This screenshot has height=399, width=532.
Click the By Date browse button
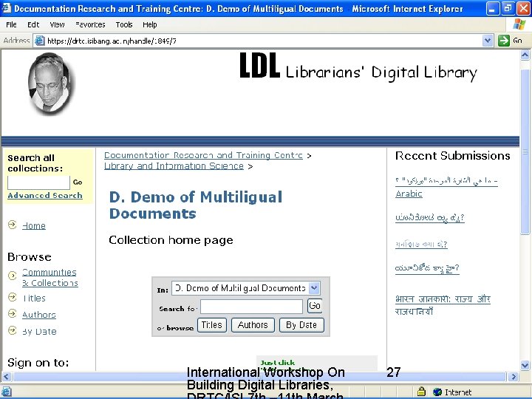click(301, 325)
